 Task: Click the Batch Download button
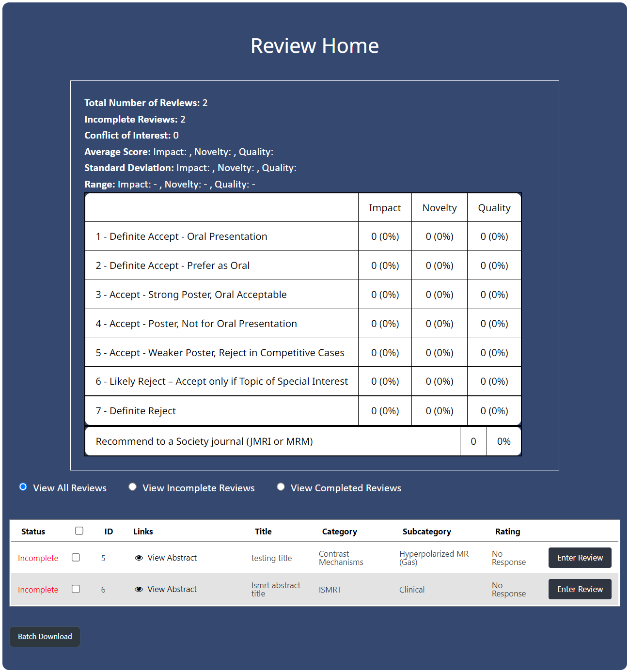coord(45,637)
